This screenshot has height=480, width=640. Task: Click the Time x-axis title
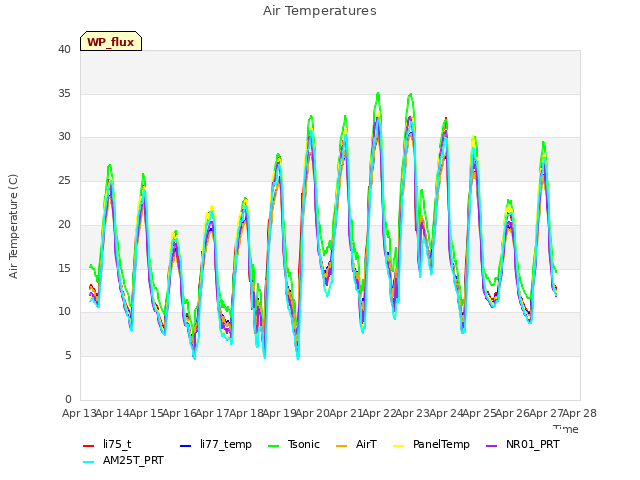pos(566,429)
